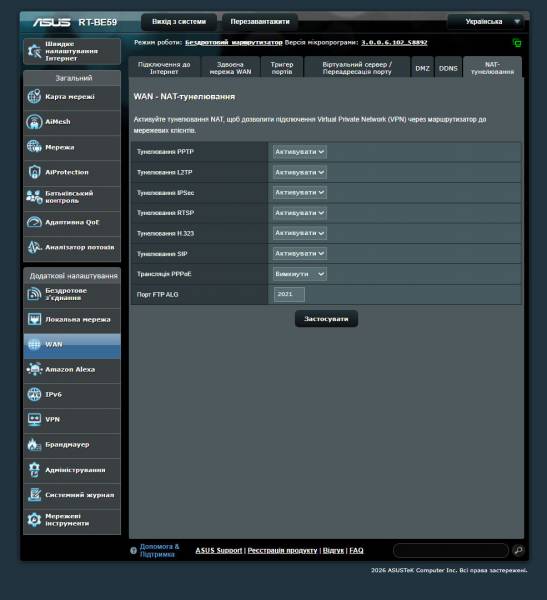Open Quick Internet Setup wizard icon
The image size is (547, 600).
[34, 51]
